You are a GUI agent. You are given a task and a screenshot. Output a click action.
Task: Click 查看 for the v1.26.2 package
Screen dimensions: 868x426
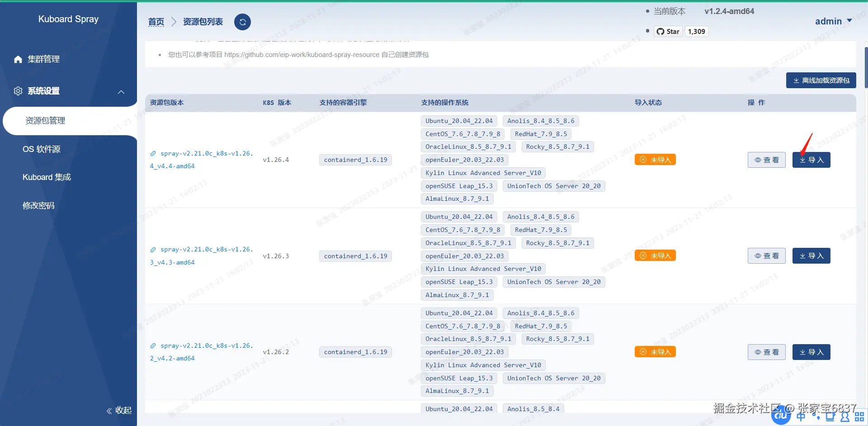point(766,352)
